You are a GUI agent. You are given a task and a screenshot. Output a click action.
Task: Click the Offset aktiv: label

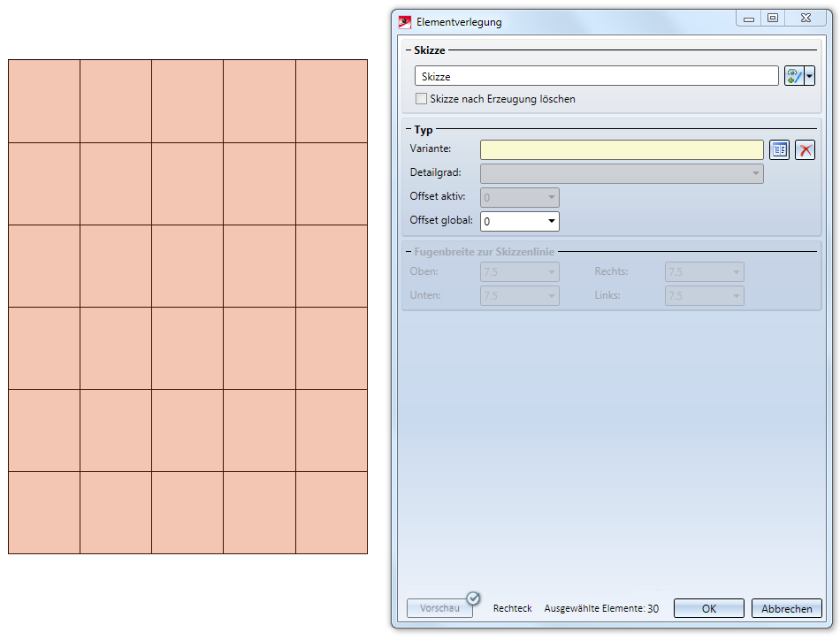click(x=437, y=196)
